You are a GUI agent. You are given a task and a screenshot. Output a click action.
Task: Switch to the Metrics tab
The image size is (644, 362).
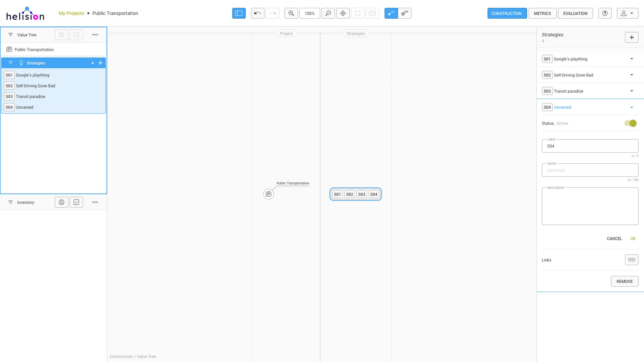click(x=542, y=13)
